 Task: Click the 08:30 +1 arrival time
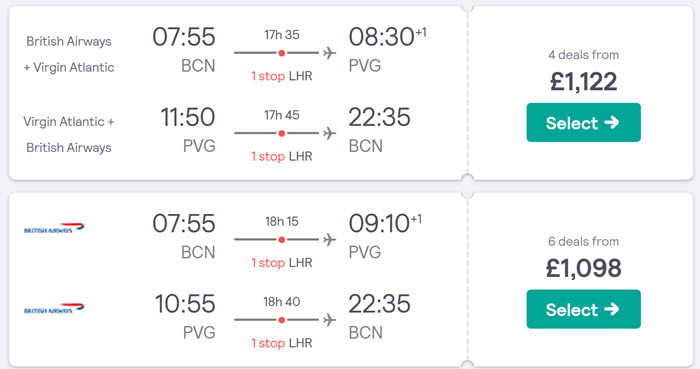388,37
